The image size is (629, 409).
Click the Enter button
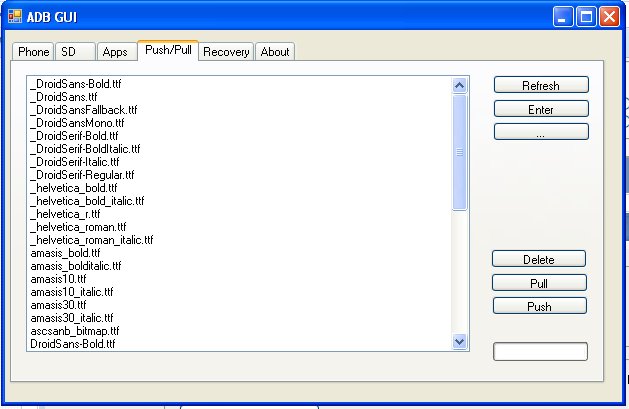pyautogui.click(x=541, y=109)
